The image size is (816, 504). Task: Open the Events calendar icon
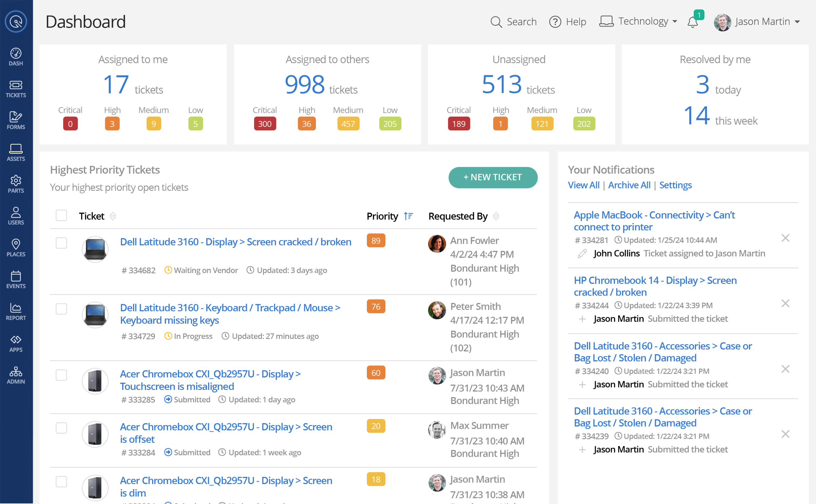[x=16, y=279]
